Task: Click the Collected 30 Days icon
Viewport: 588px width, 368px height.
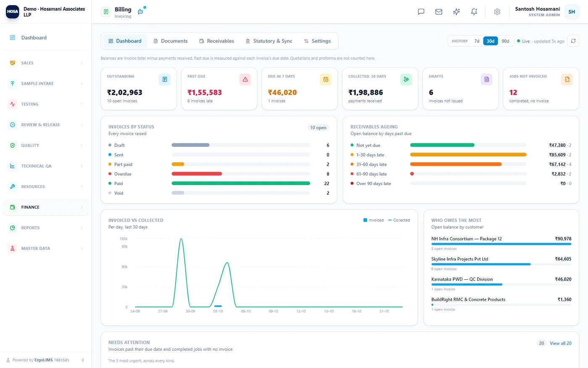Action: click(x=406, y=79)
